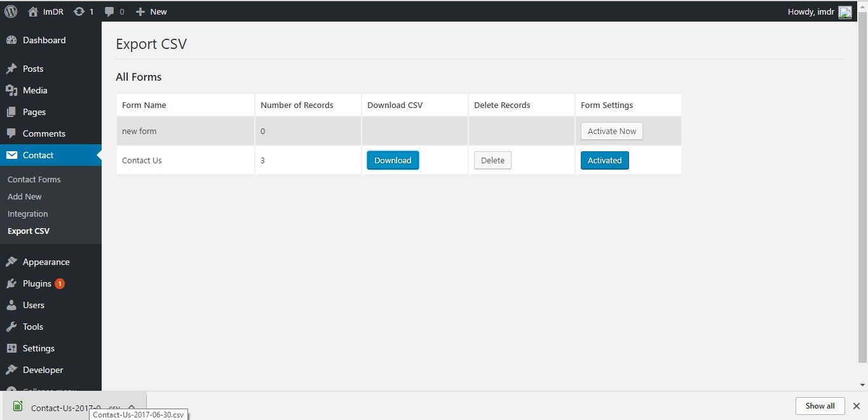Go to the Media menu

pos(51,90)
